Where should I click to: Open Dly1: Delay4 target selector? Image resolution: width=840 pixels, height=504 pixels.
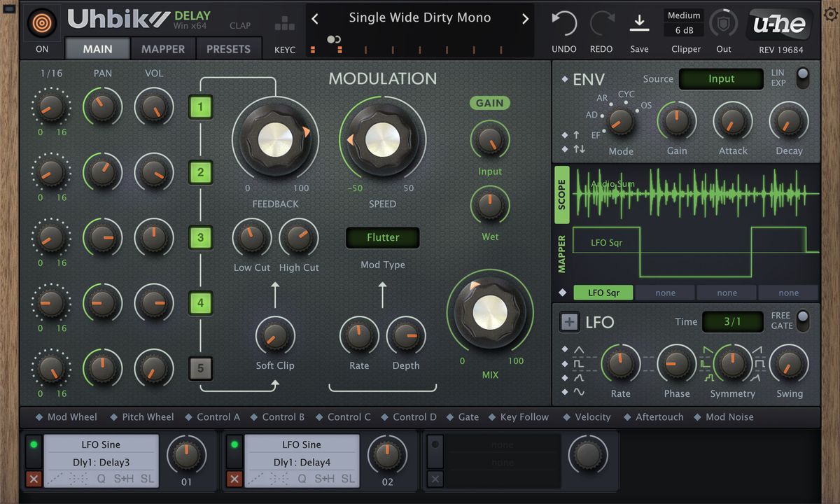click(302, 462)
